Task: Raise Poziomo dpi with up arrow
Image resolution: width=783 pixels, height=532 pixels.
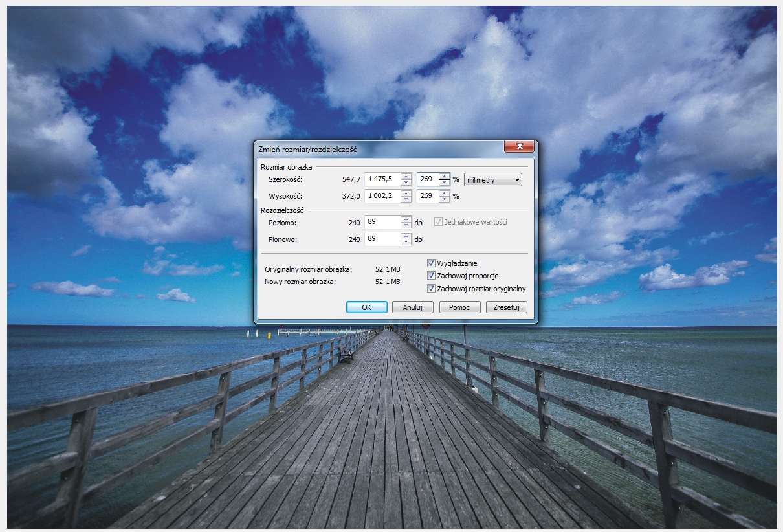Action: click(x=406, y=219)
